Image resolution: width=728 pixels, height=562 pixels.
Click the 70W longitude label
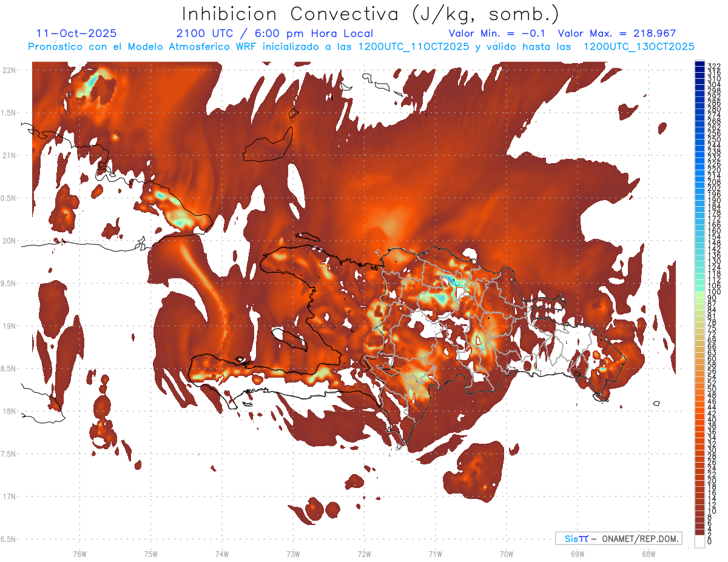(507, 554)
